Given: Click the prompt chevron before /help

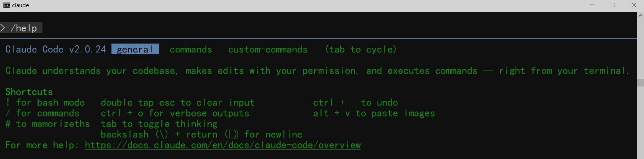Looking at the screenshot, I should [x=3, y=28].
